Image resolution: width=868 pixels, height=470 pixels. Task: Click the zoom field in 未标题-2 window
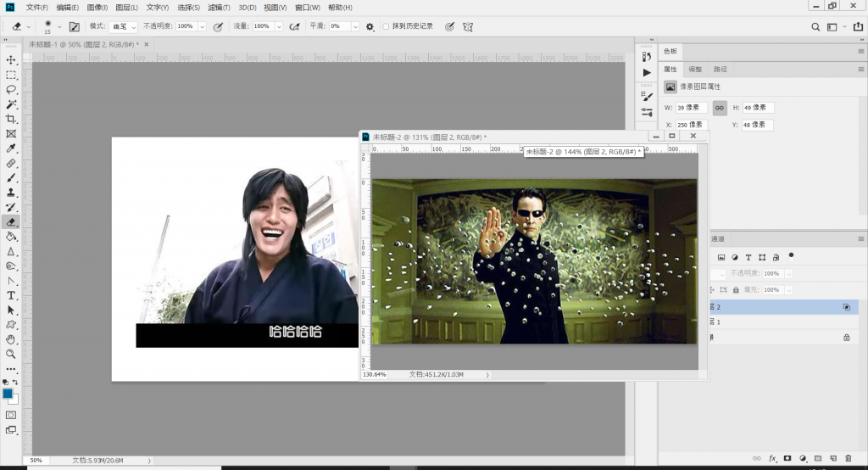(375, 375)
